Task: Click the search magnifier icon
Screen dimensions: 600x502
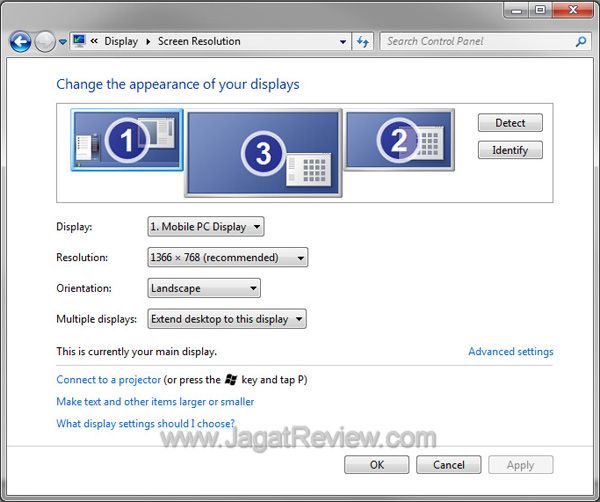Action: pos(581,42)
